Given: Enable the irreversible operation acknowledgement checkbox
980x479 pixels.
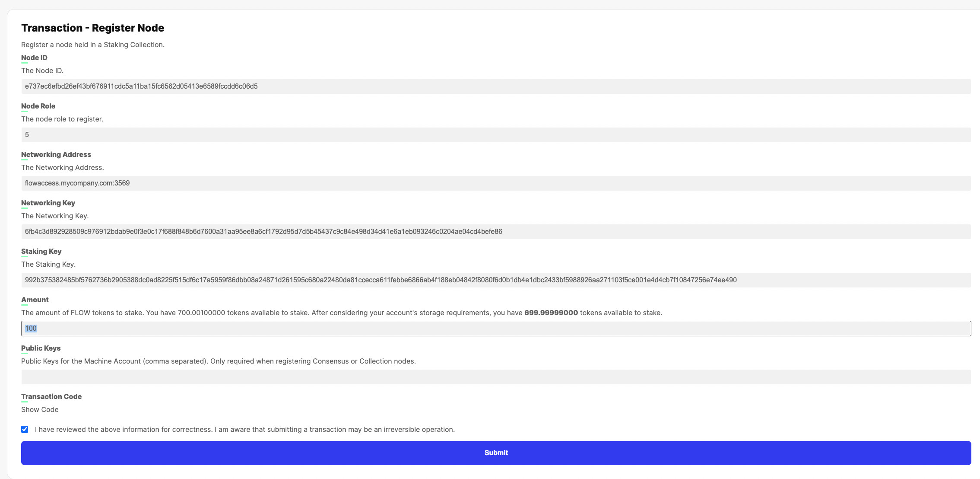Looking at the screenshot, I should coord(25,429).
